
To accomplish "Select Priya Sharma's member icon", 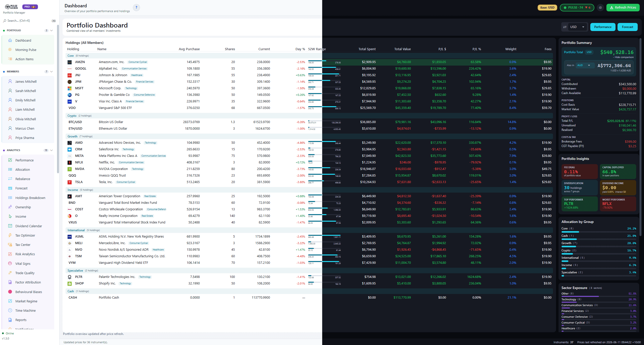I will coord(10,138).
